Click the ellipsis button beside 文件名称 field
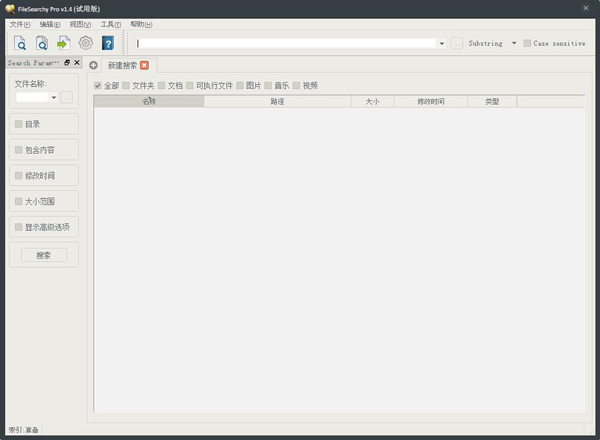This screenshot has width=600, height=440. coord(67,98)
